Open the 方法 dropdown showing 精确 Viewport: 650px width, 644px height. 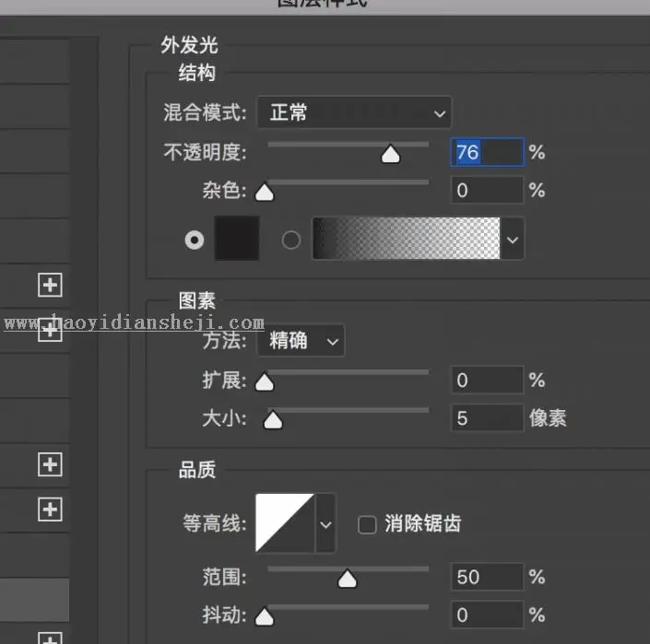click(x=301, y=341)
